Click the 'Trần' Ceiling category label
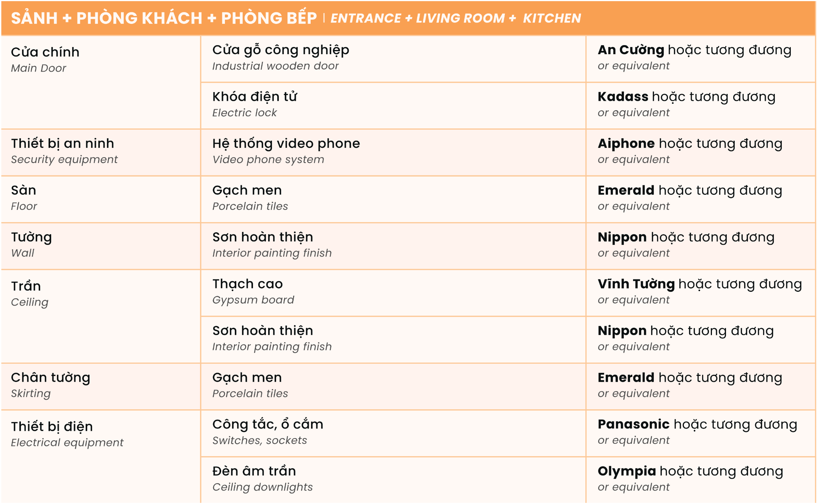 pos(26,286)
